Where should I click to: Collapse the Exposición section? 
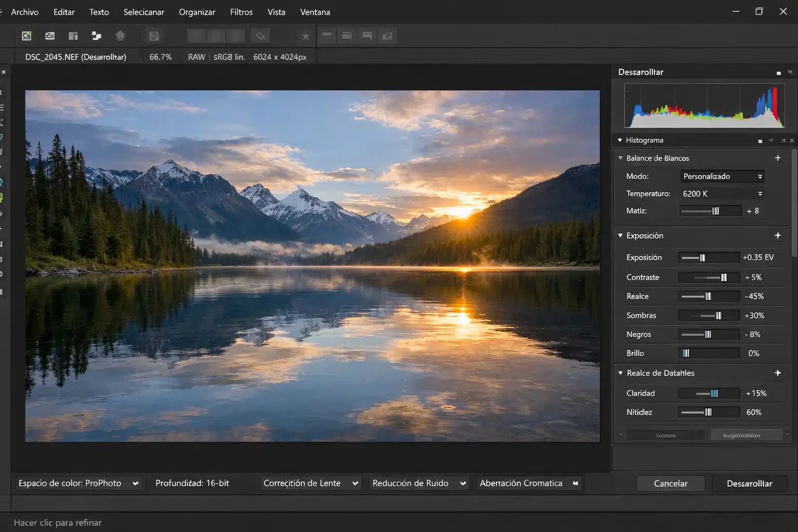pos(620,235)
